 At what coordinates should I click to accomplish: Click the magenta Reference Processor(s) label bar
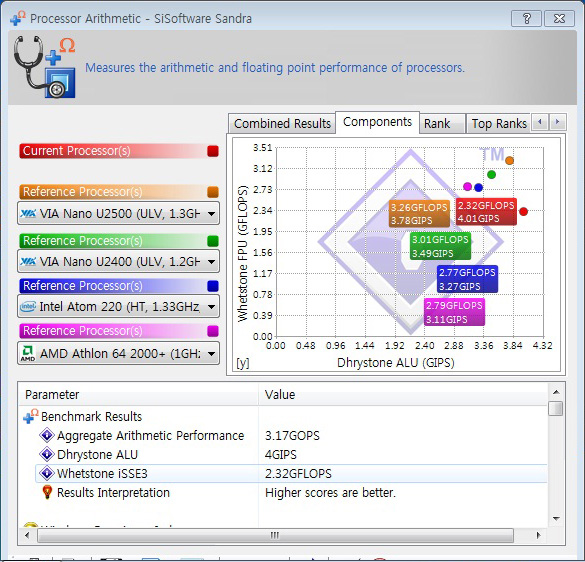point(119,331)
